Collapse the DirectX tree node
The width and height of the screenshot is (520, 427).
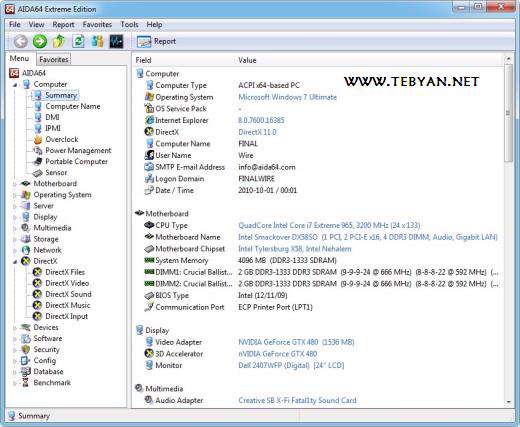coord(15,262)
